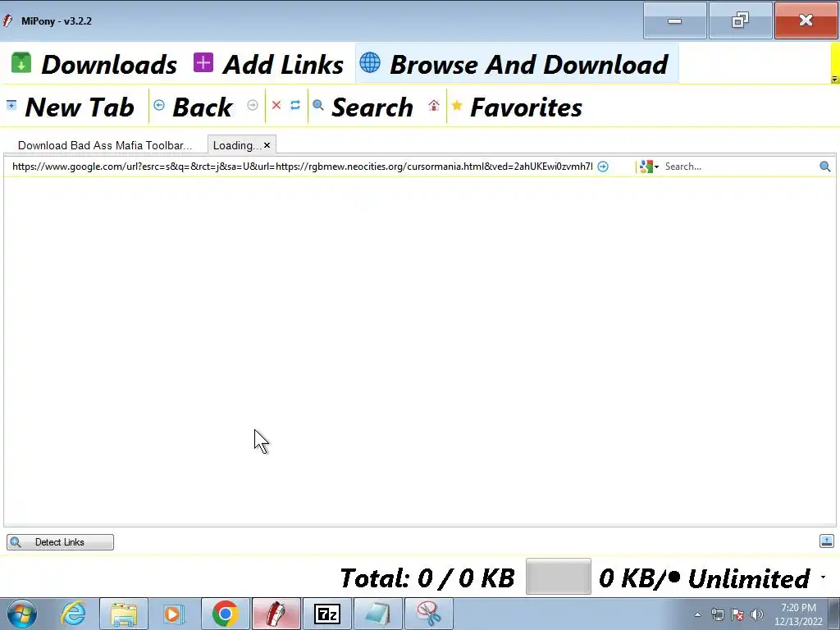This screenshot has width=840, height=630.
Task: Minimize the MiPony window
Action: pos(675,21)
